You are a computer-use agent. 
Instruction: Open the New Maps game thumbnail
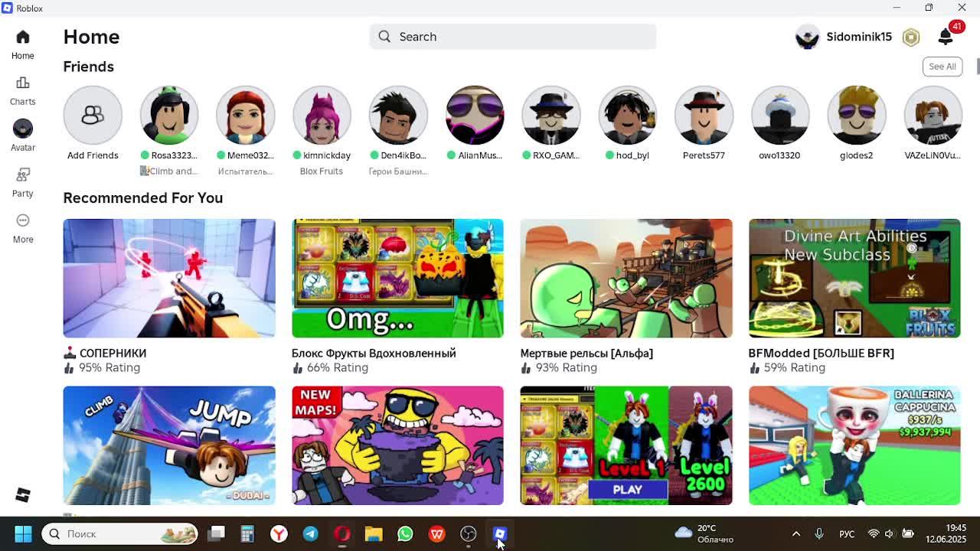pos(397,445)
